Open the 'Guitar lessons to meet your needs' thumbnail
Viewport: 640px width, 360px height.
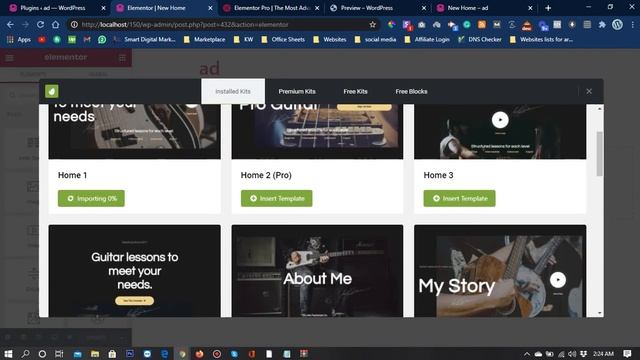[x=134, y=271]
